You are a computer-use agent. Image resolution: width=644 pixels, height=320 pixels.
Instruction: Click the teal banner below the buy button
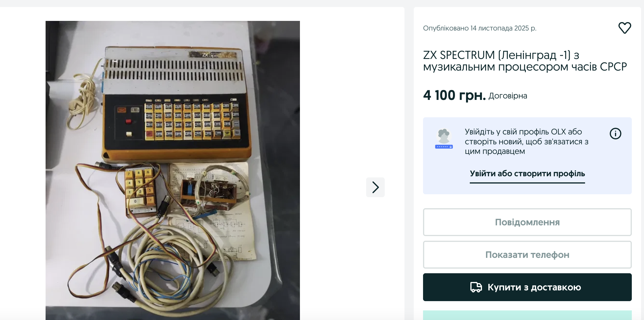pos(527,315)
